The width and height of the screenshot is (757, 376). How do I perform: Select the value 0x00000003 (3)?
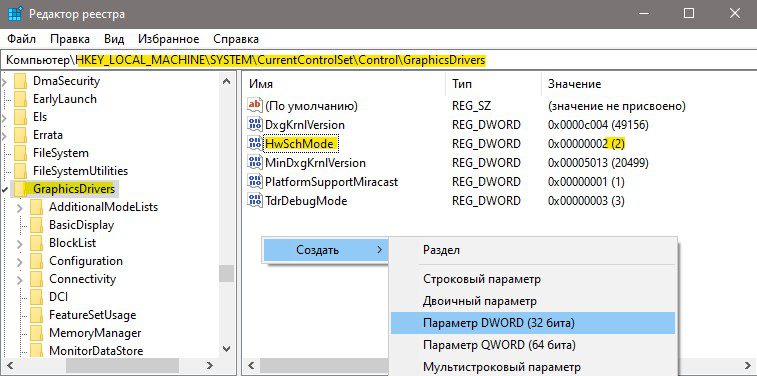pos(586,201)
